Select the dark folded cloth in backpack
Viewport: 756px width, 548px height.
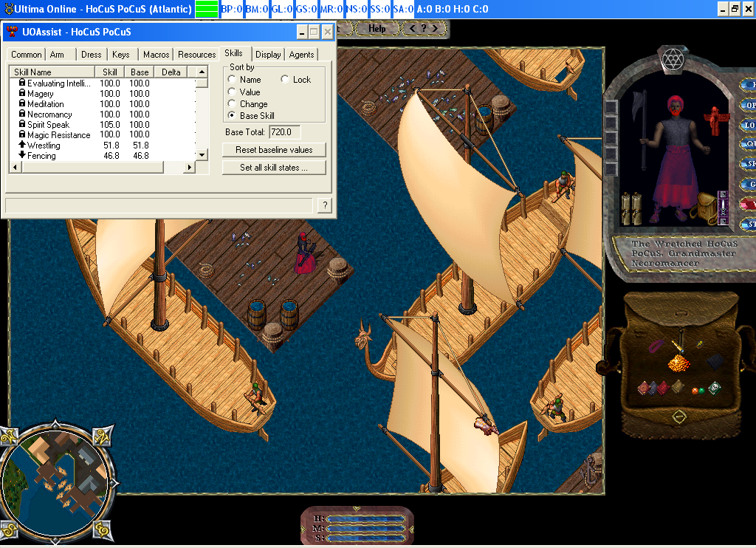[x=715, y=362]
